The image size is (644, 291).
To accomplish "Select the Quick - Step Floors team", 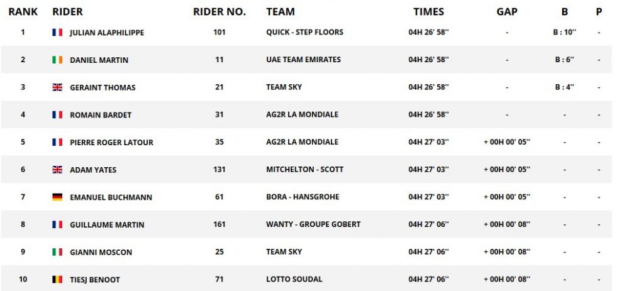I will [305, 32].
